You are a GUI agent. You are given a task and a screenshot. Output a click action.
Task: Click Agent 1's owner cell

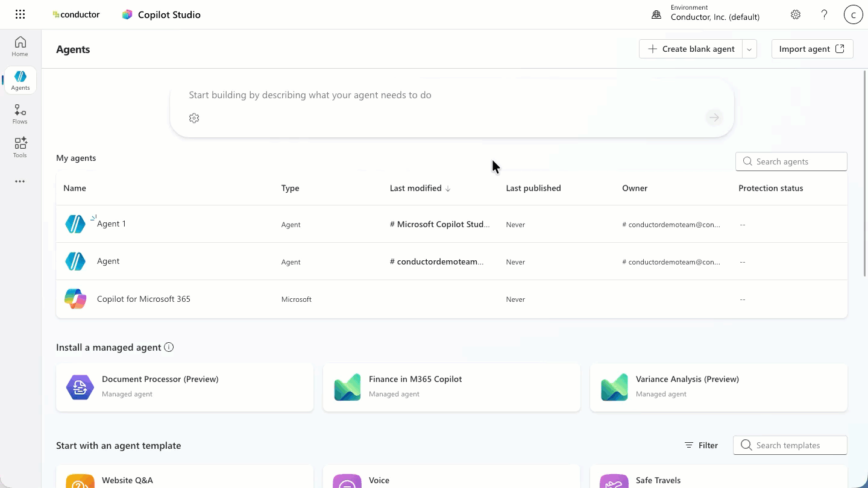(671, 225)
